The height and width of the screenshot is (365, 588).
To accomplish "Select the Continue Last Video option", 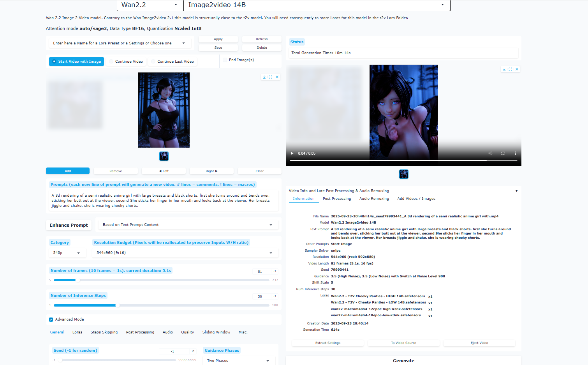I will (173, 62).
